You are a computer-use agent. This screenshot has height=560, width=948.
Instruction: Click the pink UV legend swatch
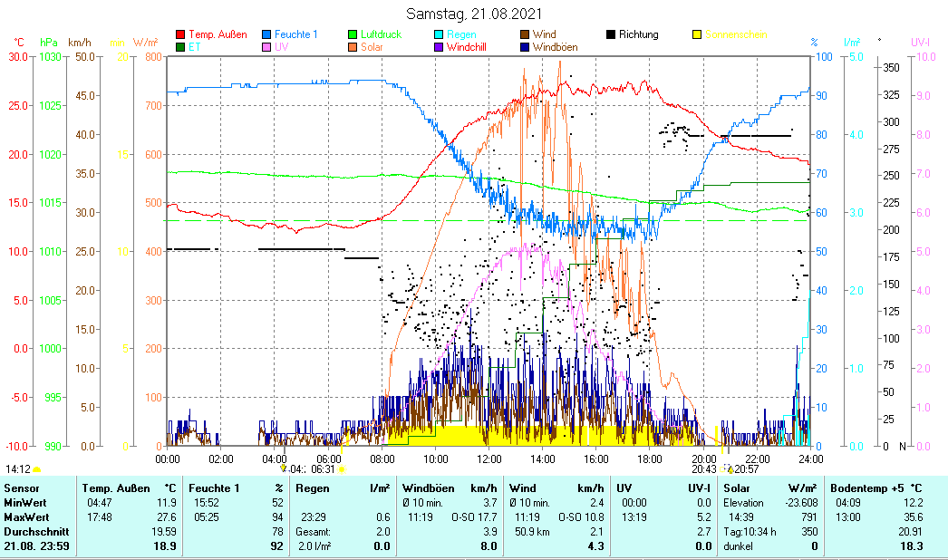[x=266, y=47]
